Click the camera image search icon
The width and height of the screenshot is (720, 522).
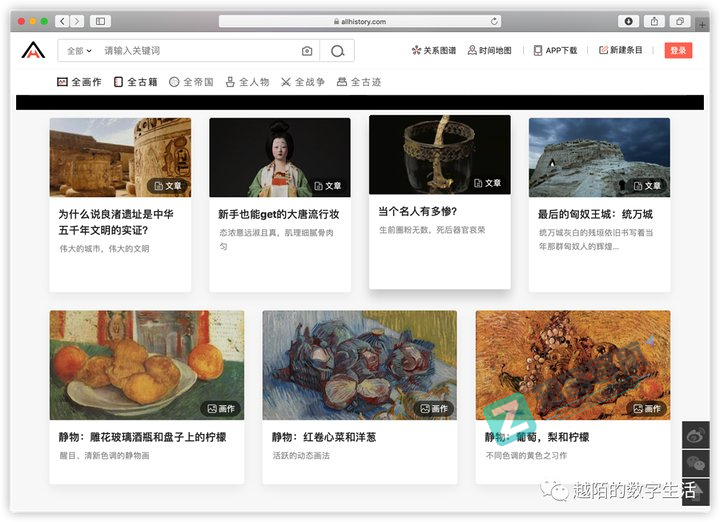(x=307, y=51)
